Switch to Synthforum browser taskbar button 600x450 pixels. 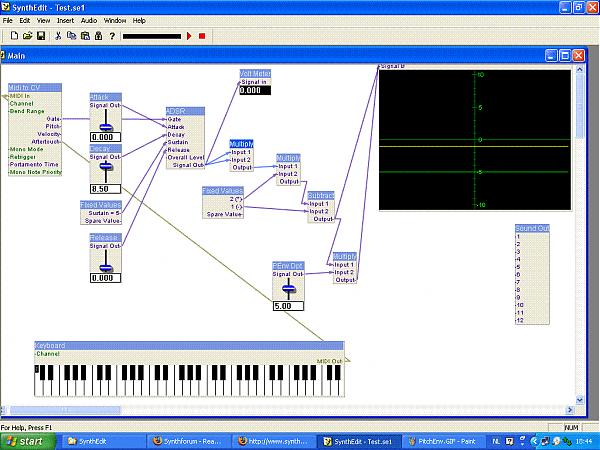click(189, 442)
